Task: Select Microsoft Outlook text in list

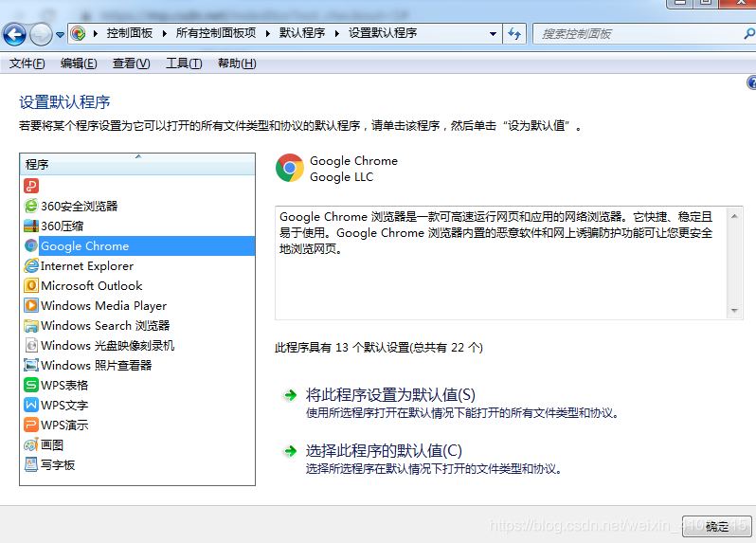Action: pos(92,285)
